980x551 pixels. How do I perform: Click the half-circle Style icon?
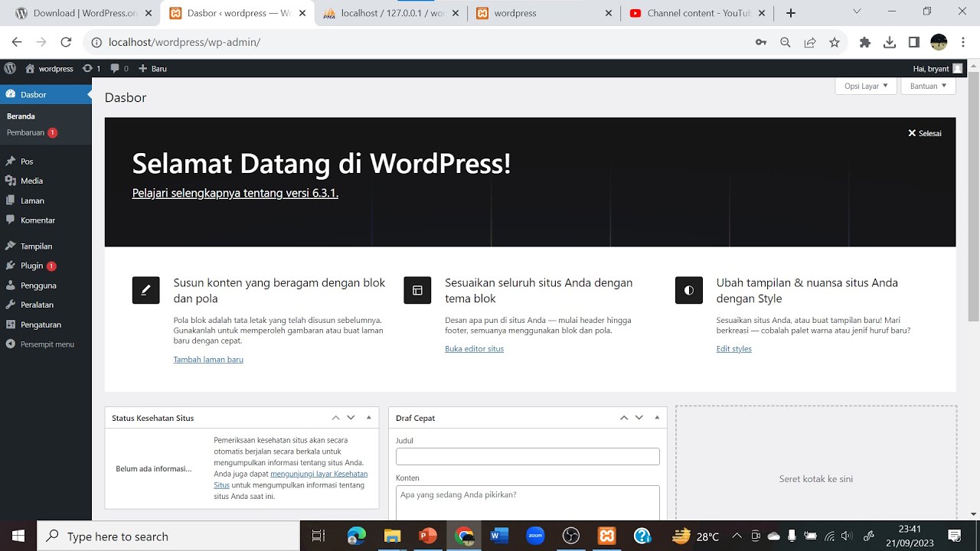pyautogui.click(x=689, y=291)
